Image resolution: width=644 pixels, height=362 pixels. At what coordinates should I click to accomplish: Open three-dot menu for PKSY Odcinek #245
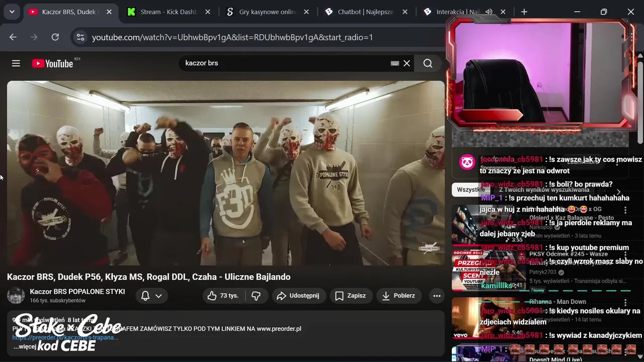click(626, 256)
